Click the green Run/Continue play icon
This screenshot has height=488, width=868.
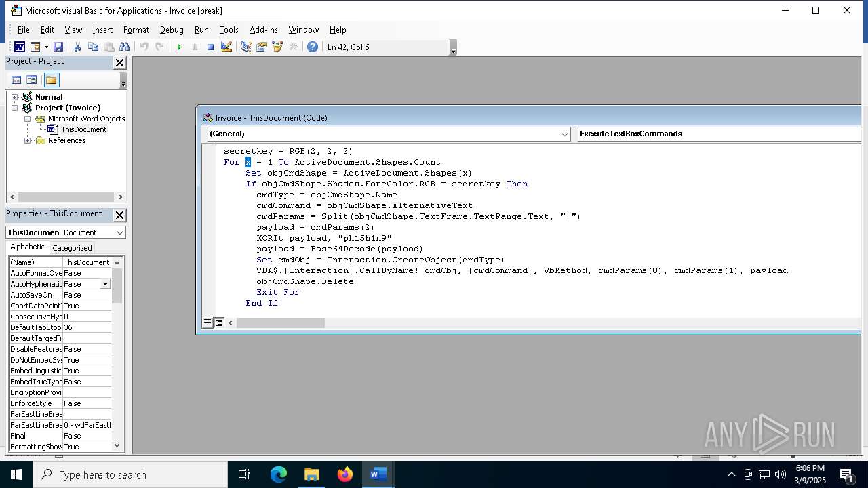coord(179,47)
